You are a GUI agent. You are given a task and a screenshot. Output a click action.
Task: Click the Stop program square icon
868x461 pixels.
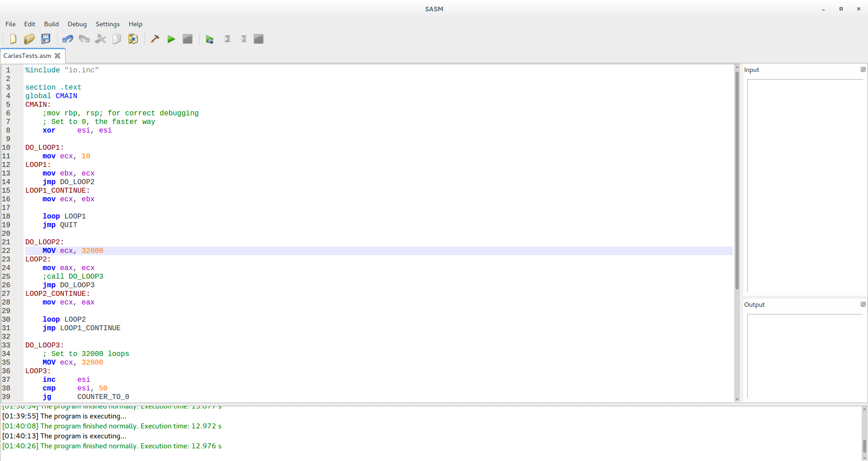[188, 39]
